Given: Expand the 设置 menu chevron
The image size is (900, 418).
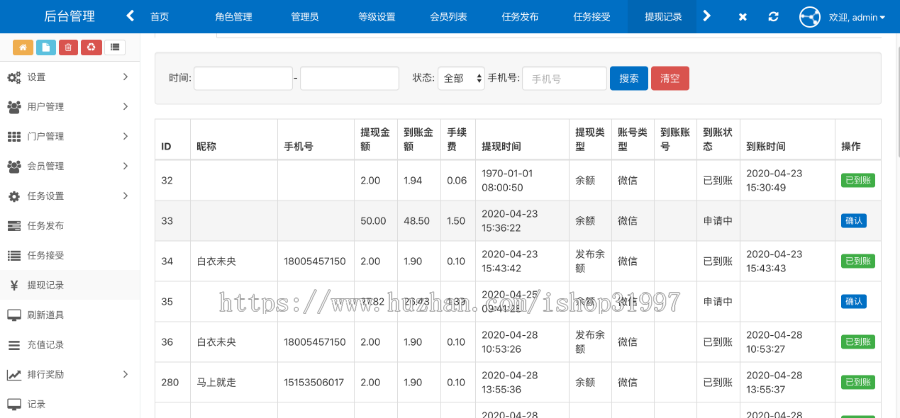Looking at the screenshot, I should tap(126, 77).
